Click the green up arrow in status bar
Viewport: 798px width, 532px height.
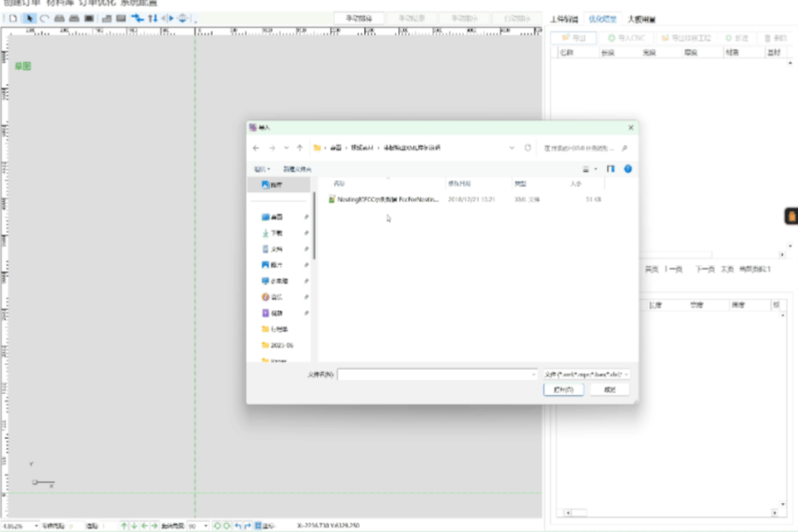(x=124, y=526)
